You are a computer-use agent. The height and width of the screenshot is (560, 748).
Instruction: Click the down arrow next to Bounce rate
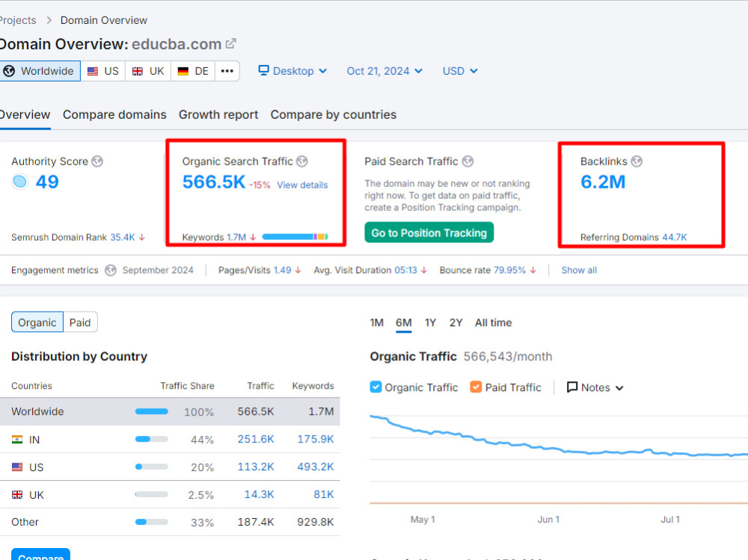pyautogui.click(x=533, y=270)
